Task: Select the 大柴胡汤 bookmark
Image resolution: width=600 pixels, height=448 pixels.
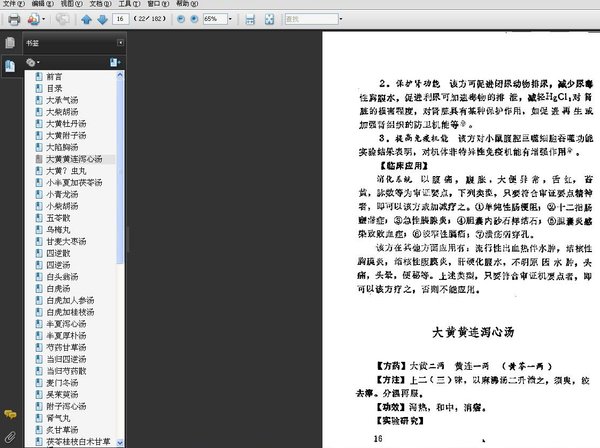Action: [62, 112]
